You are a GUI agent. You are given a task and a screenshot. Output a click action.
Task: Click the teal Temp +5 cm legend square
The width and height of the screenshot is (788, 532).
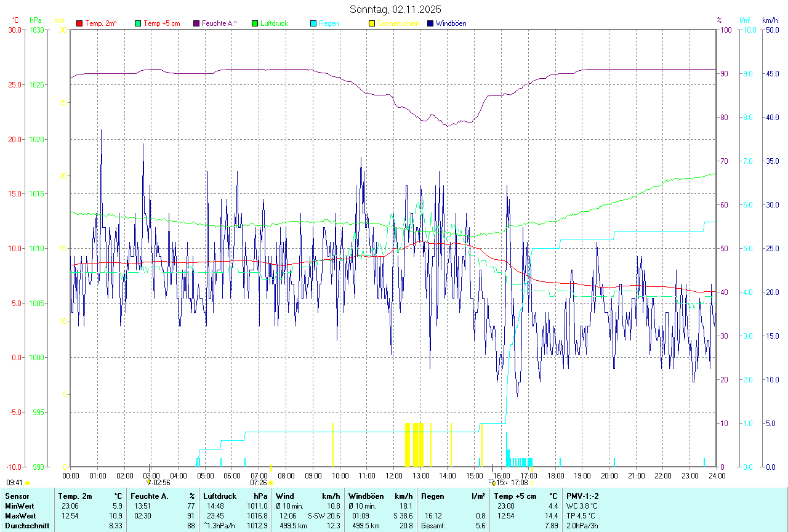click(138, 23)
